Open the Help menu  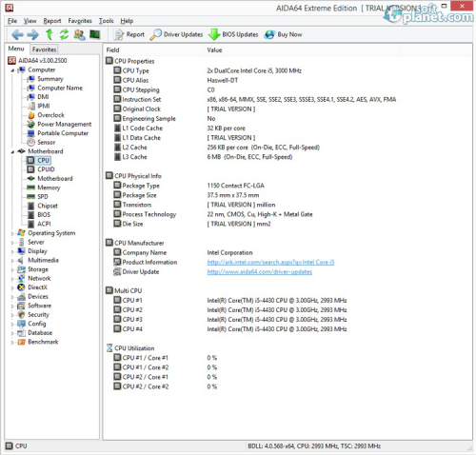coord(127,21)
